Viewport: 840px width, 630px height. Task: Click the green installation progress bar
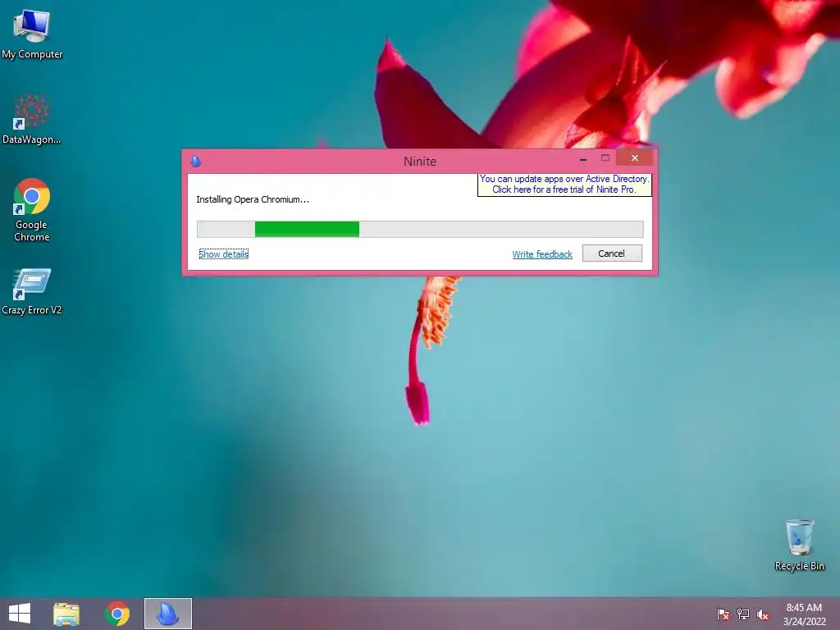[420, 230]
